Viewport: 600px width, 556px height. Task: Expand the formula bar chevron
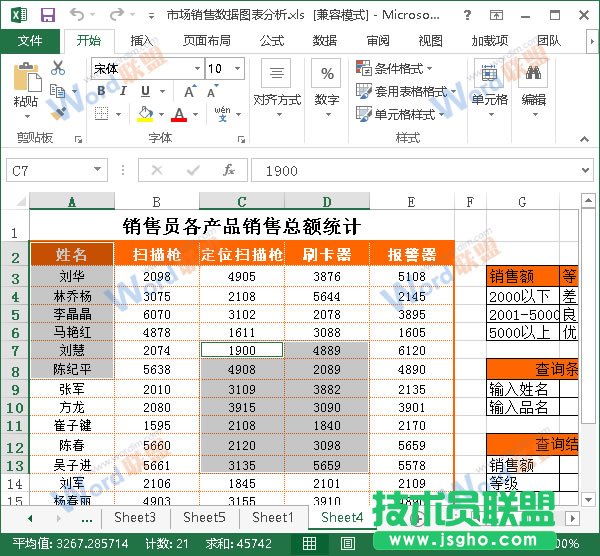(x=585, y=170)
